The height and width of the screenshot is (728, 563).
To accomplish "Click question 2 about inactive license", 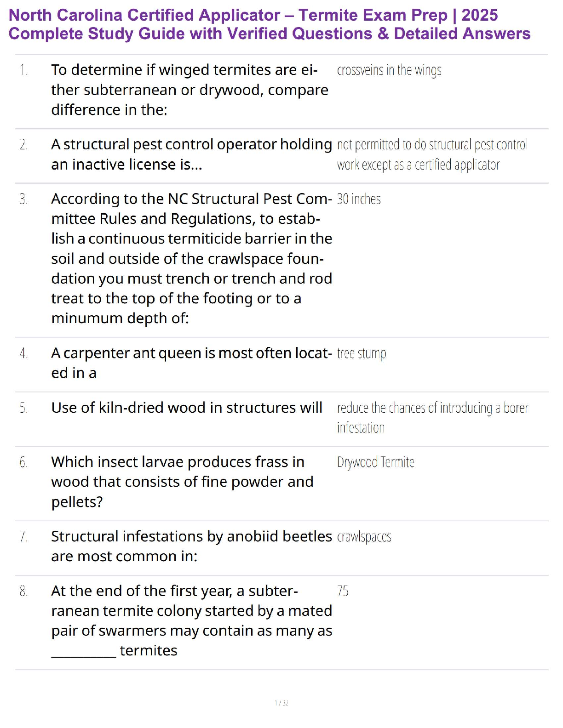I will click(x=191, y=154).
